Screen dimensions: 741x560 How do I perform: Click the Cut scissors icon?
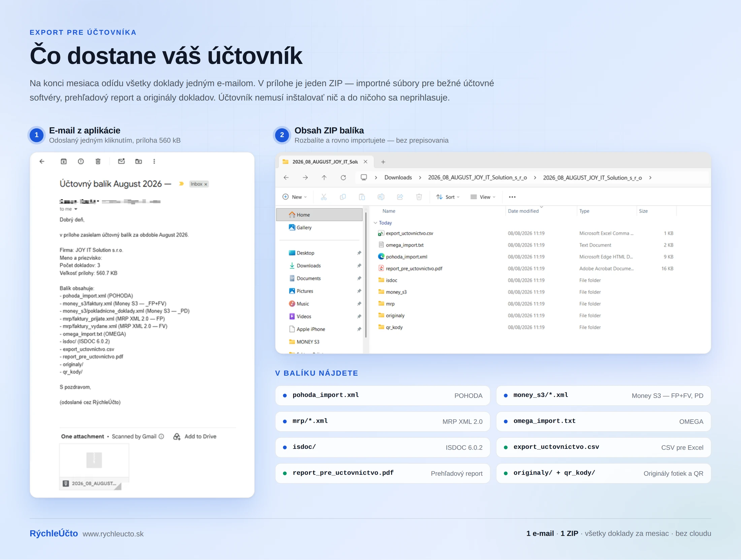tap(324, 197)
